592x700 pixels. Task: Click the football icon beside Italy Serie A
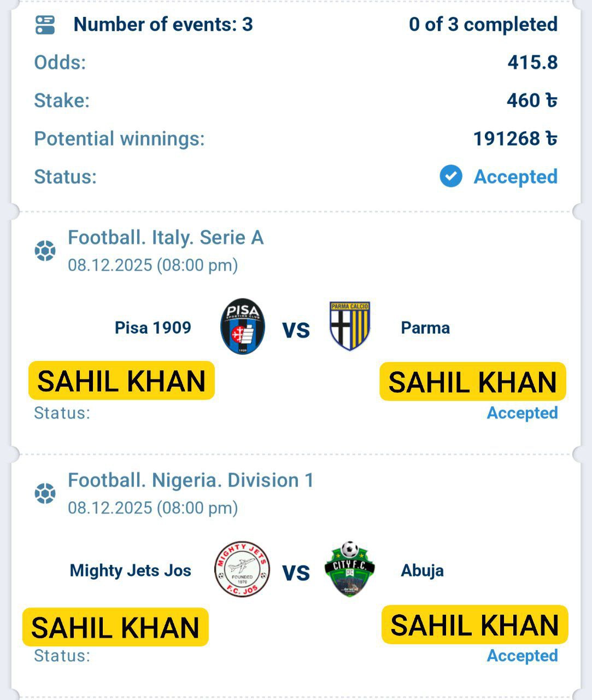point(45,251)
